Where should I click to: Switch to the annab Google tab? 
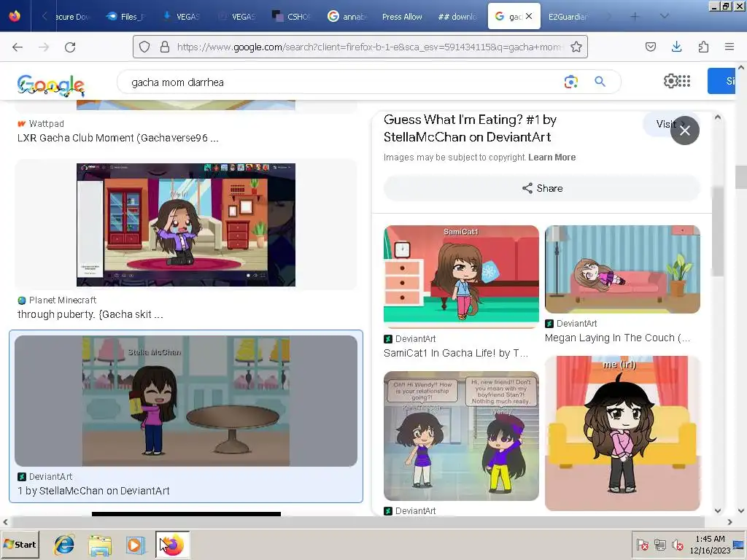(x=347, y=16)
